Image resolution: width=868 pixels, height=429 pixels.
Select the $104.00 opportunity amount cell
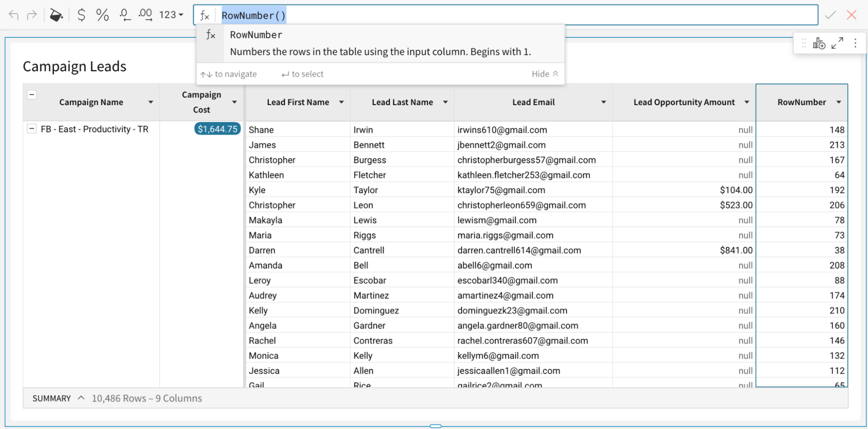684,190
